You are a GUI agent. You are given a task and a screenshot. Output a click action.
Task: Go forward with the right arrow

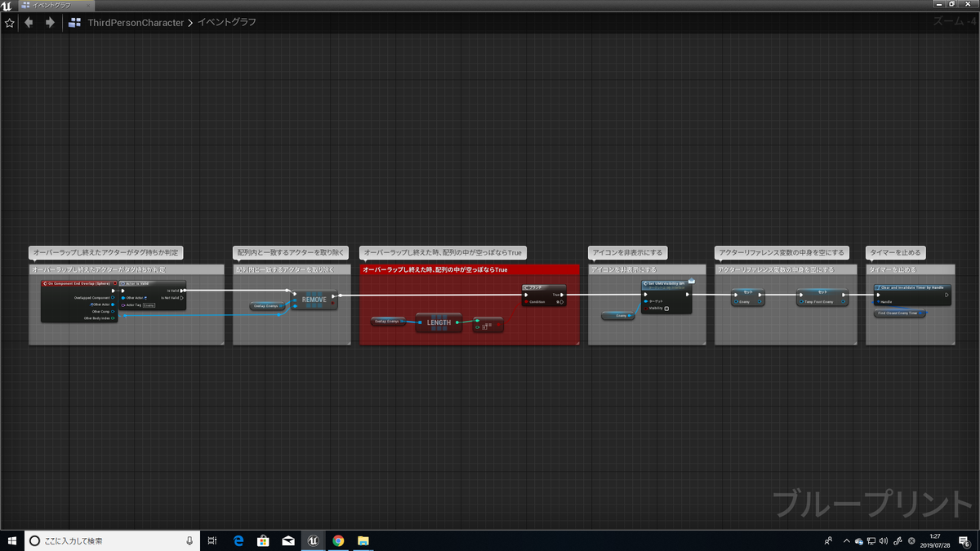tap(50, 22)
